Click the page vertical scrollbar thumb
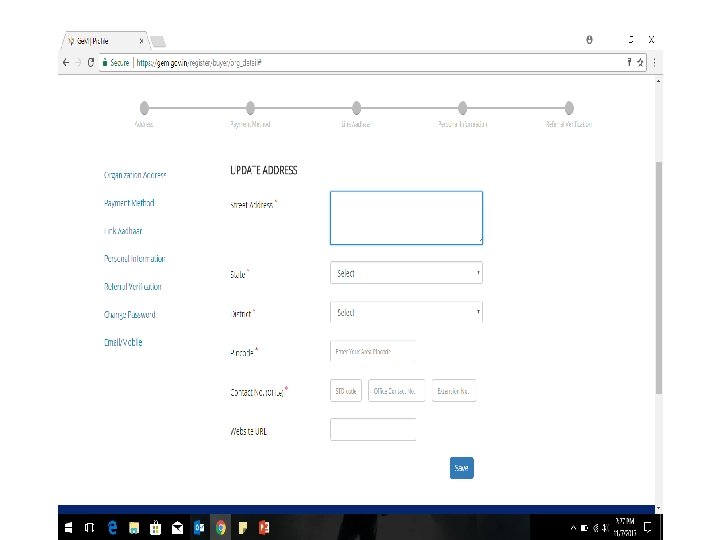This screenshot has width=720, height=540. (x=658, y=278)
